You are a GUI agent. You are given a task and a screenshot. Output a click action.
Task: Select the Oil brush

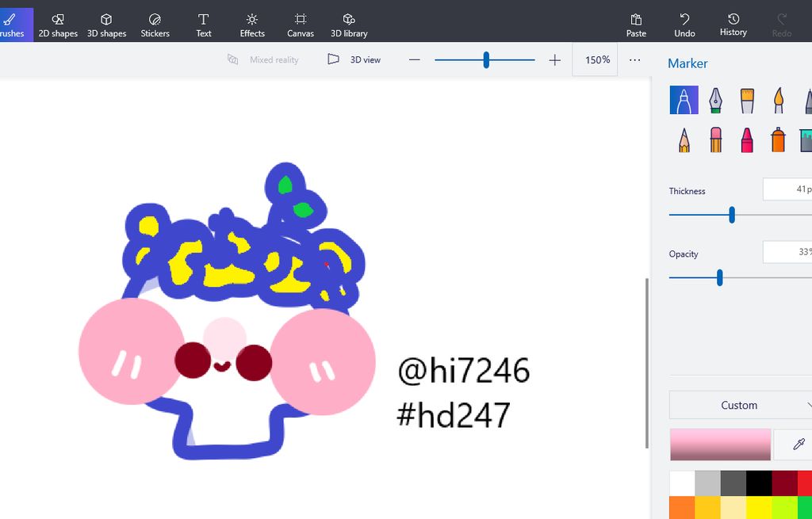click(x=747, y=100)
